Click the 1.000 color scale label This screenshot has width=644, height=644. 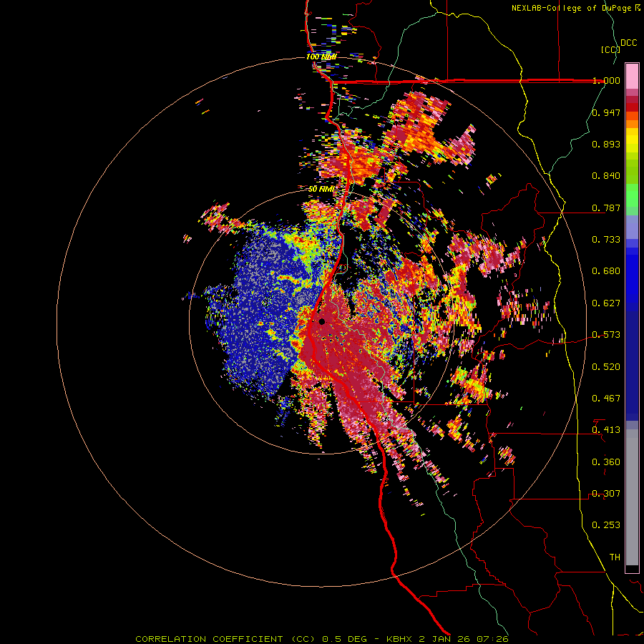(x=606, y=80)
